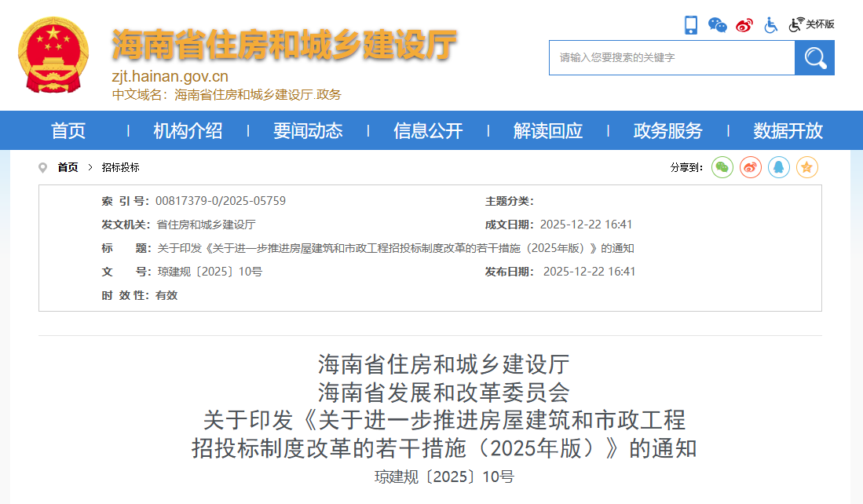Share the article to Weibo
This screenshot has height=504, width=863.
click(750, 167)
